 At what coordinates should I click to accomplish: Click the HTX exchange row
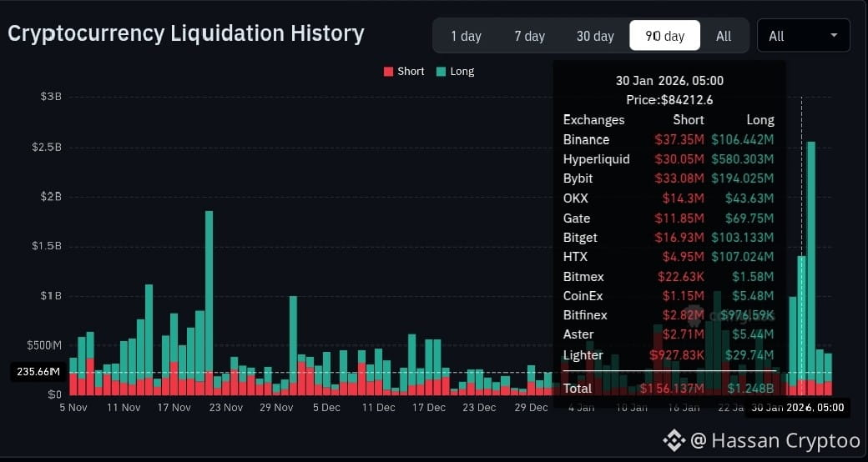pyautogui.click(x=669, y=257)
